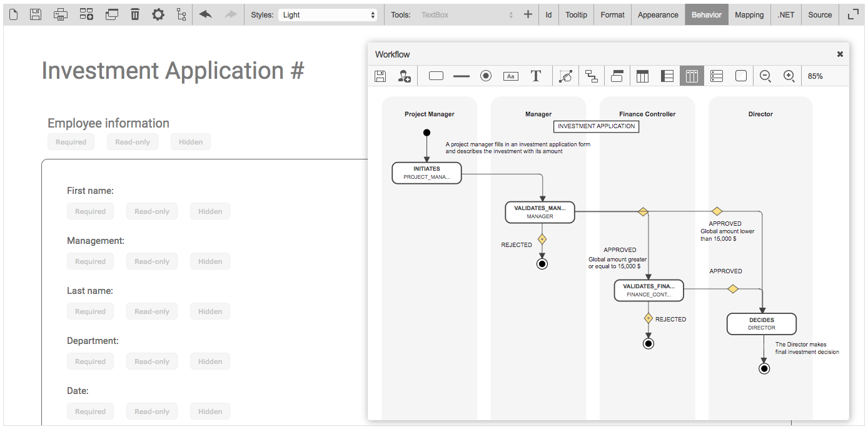868x429 pixels.
Task: Open the Mapping tab
Action: point(749,15)
